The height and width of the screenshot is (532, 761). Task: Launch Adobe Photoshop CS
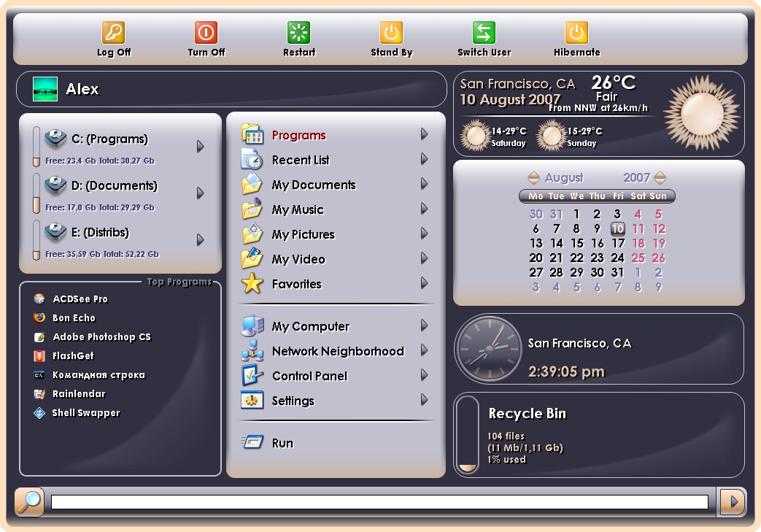[x=92, y=336]
